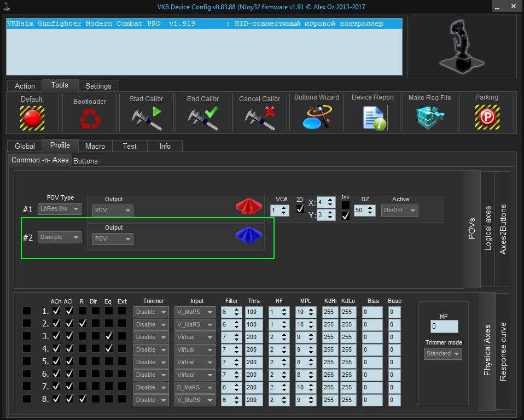524x420 pixels.
Task: Toggle the lower Inv checkbox for Y
Action: pos(346,216)
